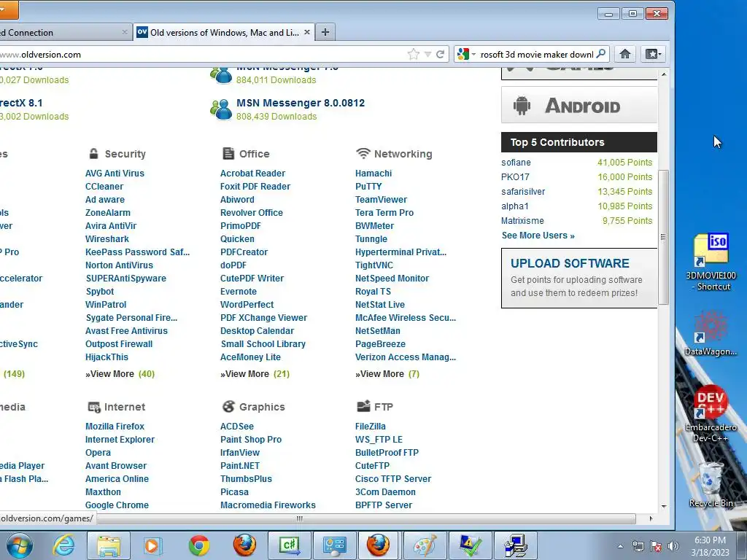Click the UPLOAD SOFTWARE box
This screenshot has height=560, width=747.
pos(578,278)
